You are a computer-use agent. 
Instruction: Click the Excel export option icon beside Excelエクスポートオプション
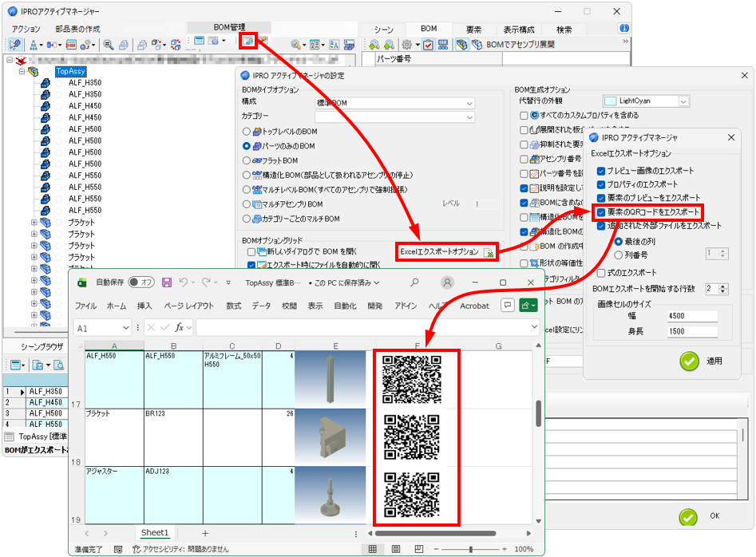point(489,252)
